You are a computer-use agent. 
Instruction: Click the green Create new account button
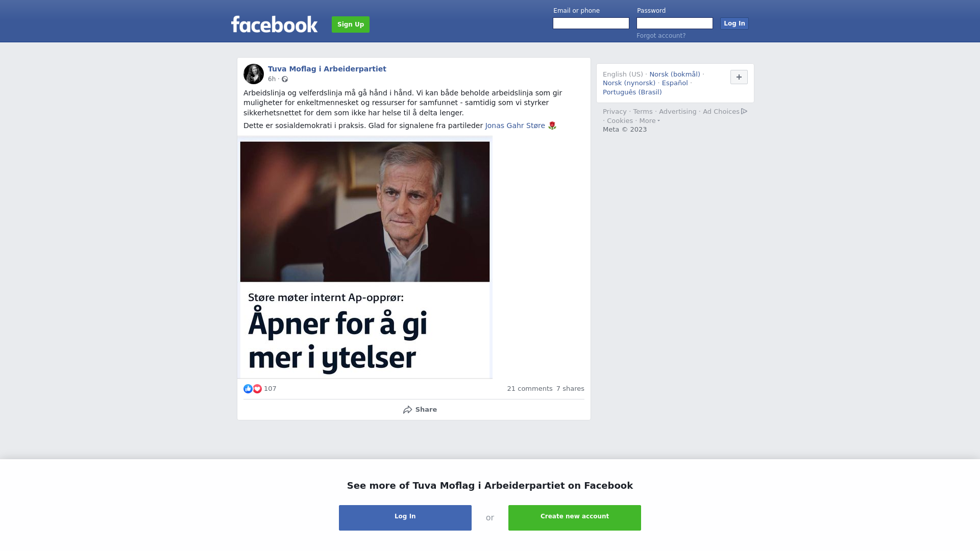pos(575,518)
